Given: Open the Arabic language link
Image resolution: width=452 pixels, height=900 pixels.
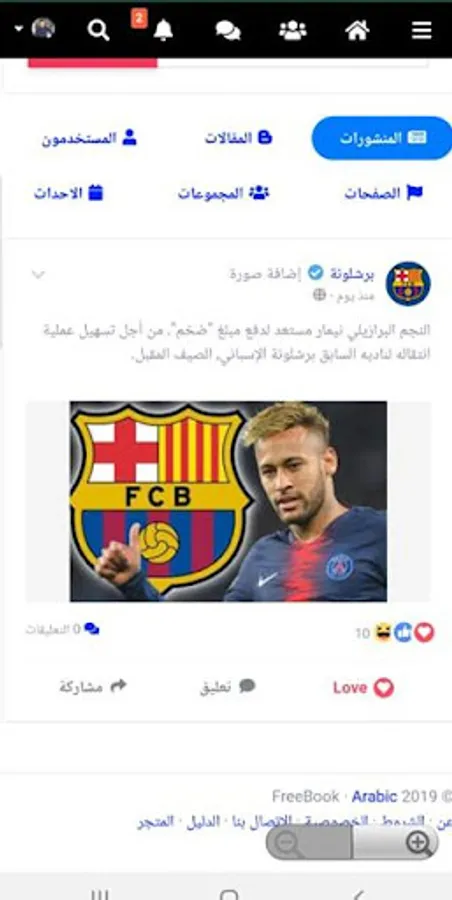Looking at the screenshot, I should pos(374,796).
